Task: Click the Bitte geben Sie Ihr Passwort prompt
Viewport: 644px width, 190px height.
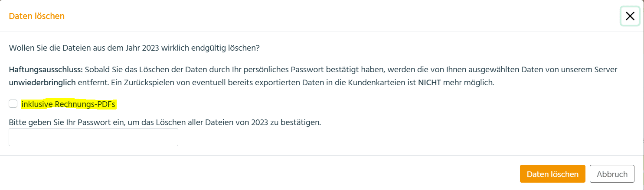Action: [165, 122]
